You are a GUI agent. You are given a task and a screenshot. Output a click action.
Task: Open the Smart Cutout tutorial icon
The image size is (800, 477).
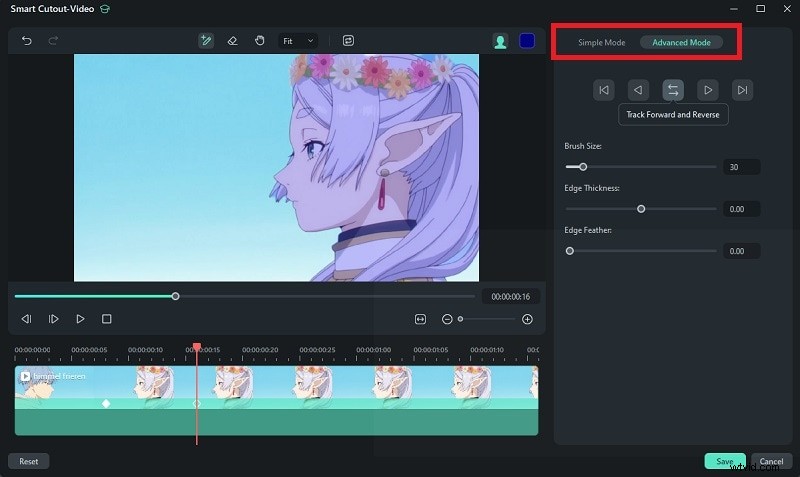click(x=105, y=9)
